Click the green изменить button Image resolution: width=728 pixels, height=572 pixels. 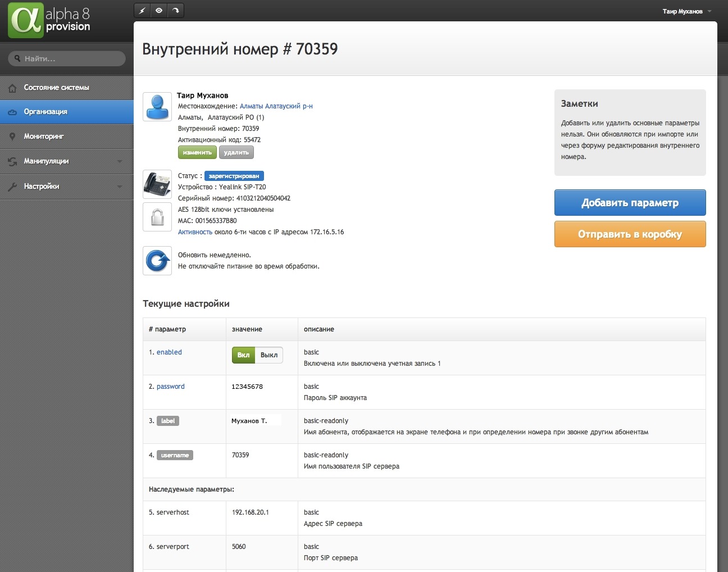pyautogui.click(x=197, y=152)
